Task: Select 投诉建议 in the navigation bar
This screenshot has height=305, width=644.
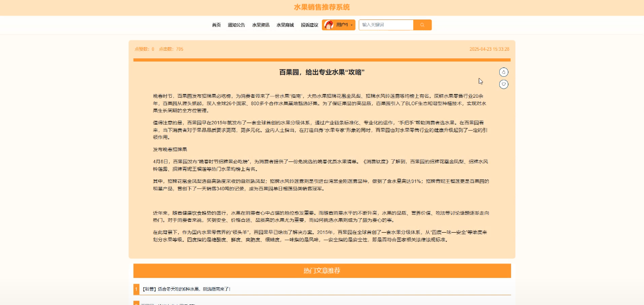Action: (310, 25)
